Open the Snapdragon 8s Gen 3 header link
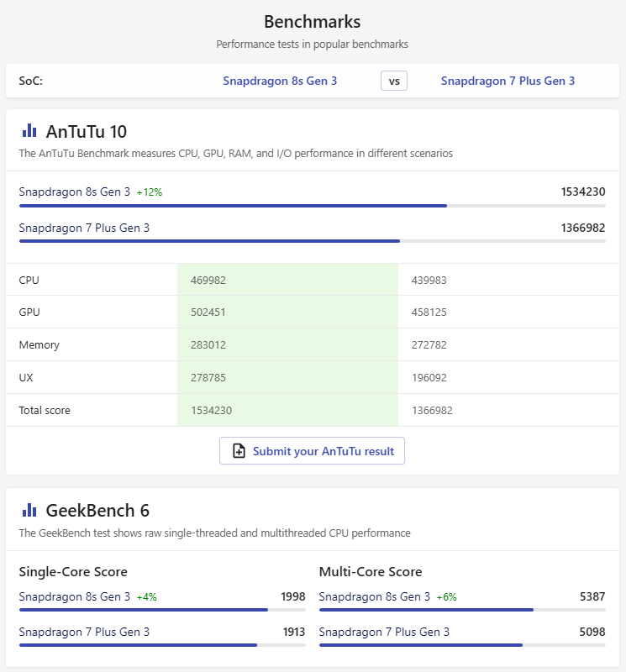 (280, 81)
